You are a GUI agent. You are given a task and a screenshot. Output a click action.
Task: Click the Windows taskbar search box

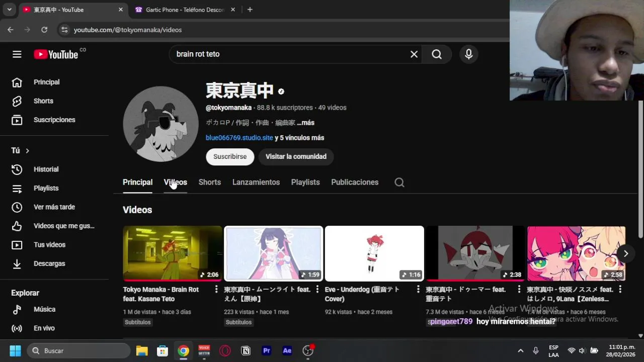78,350
